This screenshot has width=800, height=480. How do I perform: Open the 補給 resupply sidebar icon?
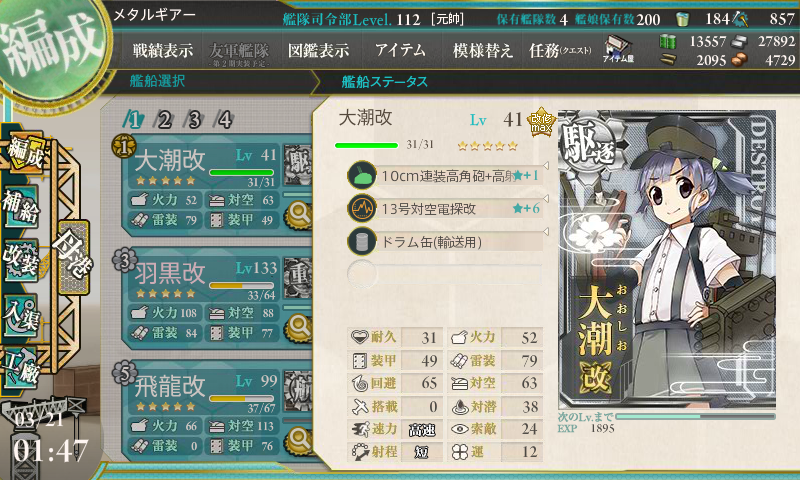click(20, 206)
